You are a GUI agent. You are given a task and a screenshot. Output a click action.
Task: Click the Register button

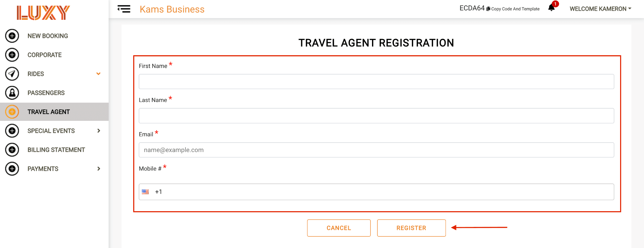(411, 228)
